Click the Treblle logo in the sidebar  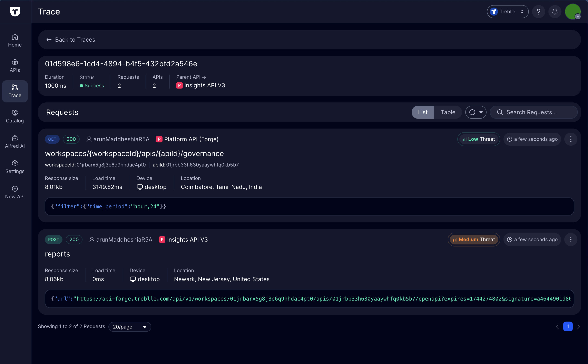pos(15,11)
